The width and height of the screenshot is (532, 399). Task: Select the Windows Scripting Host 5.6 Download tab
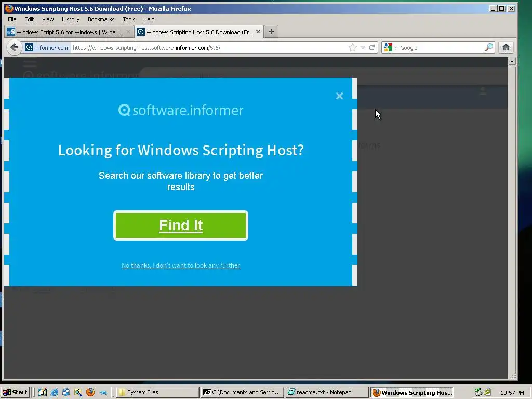(x=199, y=32)
